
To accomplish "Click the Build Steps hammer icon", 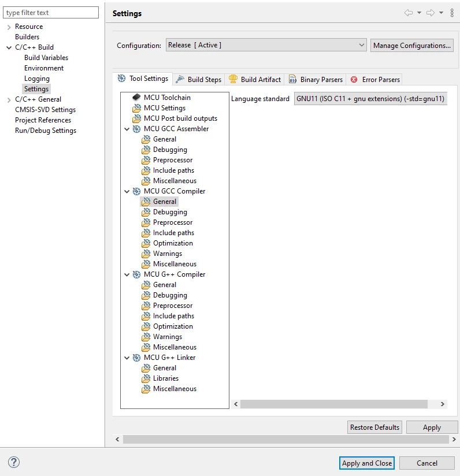I will point(180,79).
